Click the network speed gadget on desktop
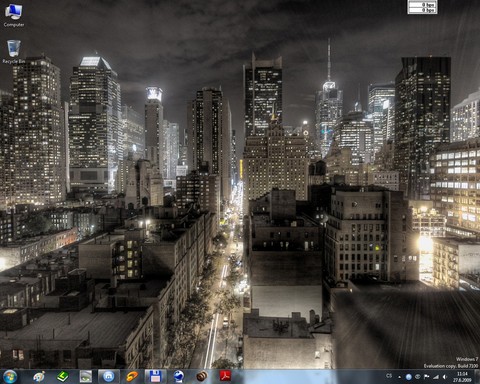The image size is (480, 384). click(422, 7)
